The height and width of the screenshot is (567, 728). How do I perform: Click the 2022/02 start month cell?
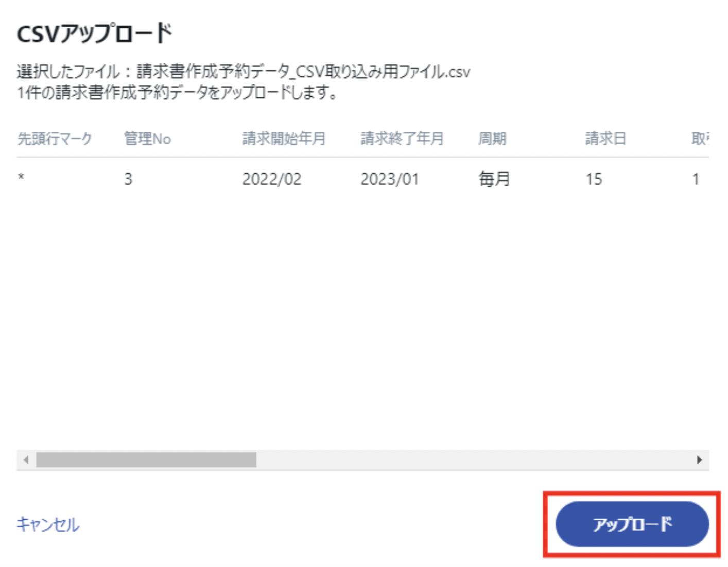pyautogui.click(x=272, y=179)
